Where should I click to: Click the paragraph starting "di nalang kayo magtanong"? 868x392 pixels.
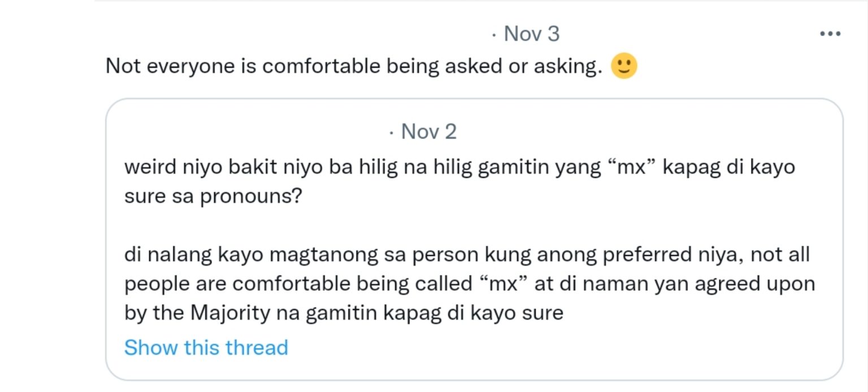(467, 255)
